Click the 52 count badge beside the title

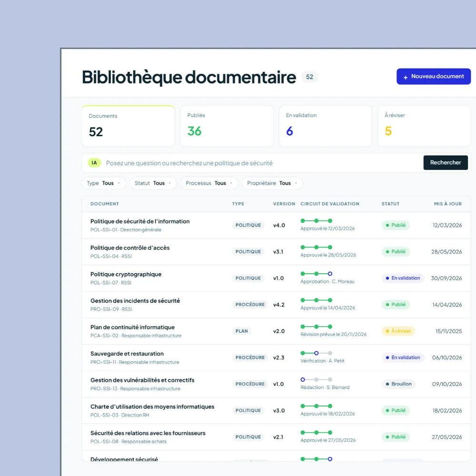309,77
